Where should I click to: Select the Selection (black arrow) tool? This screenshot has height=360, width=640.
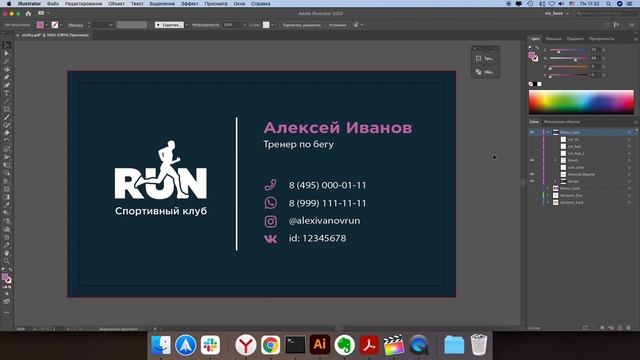coord(7,45)
